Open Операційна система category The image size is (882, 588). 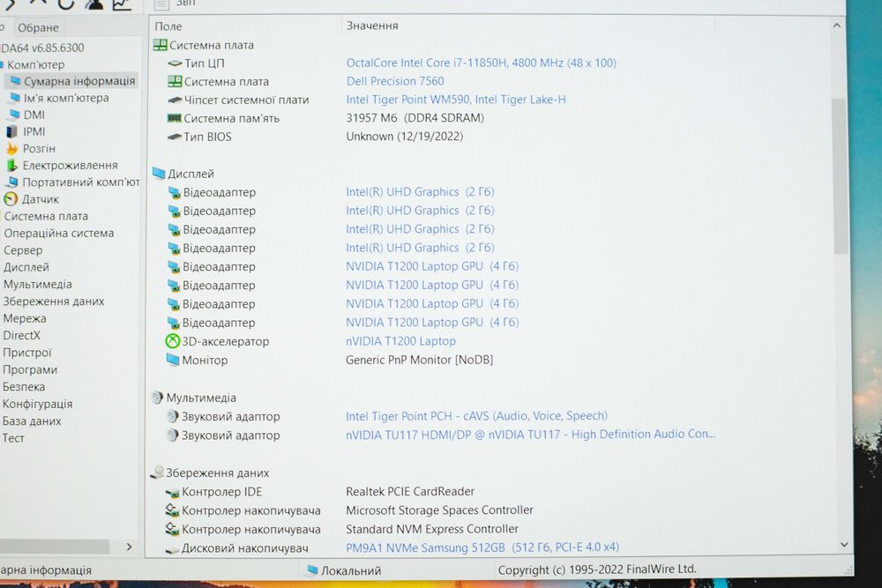58,234
